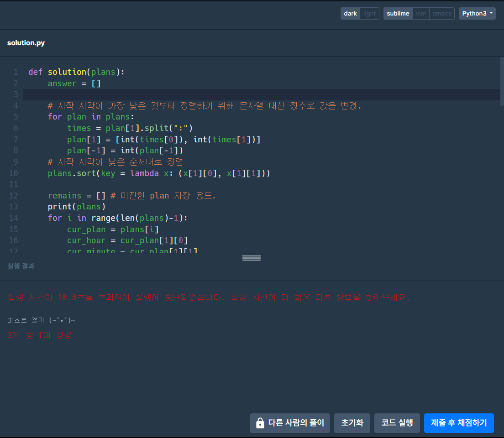504x438 pixels.
Task: Run code with 코드 실행 button
Action: (397, 423)
